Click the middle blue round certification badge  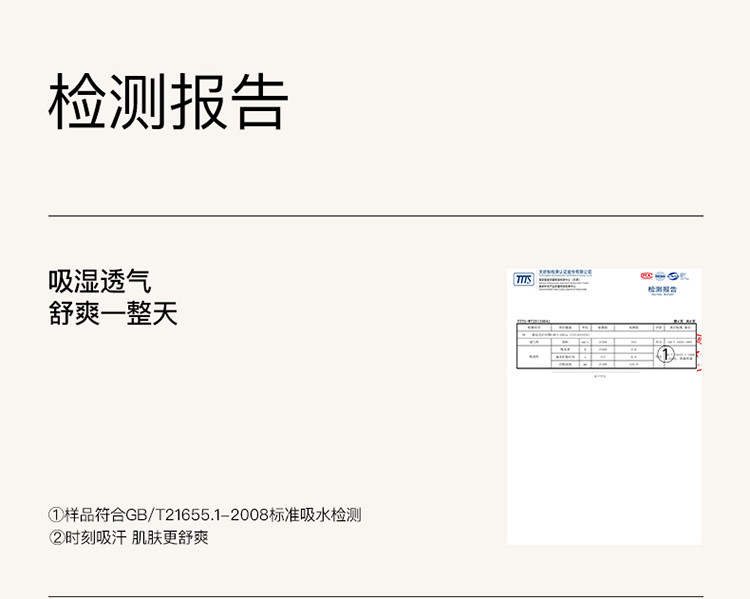tap(662, 276)
